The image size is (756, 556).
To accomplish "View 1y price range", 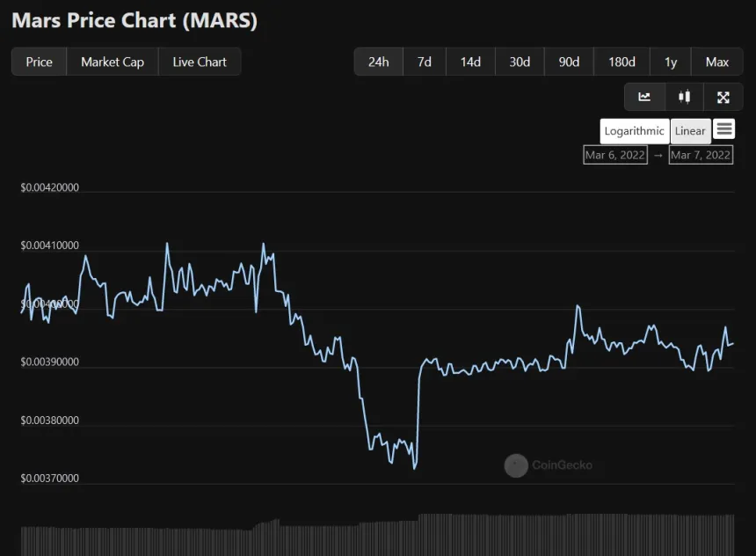I will pos(671,62).
